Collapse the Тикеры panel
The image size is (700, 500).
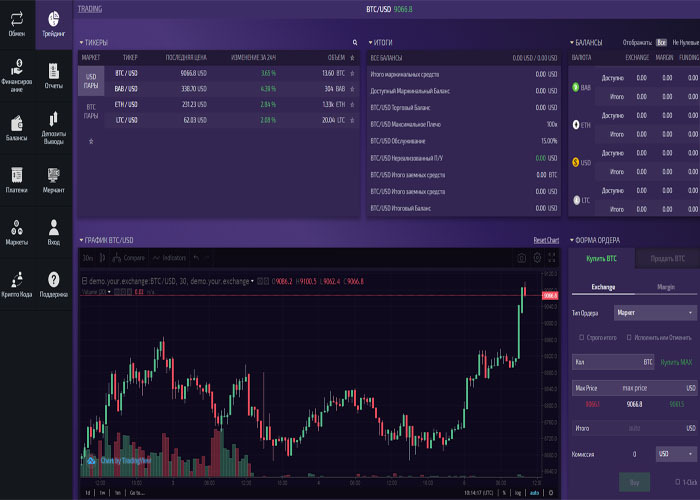pyautogui.click(x=81, y=43)
